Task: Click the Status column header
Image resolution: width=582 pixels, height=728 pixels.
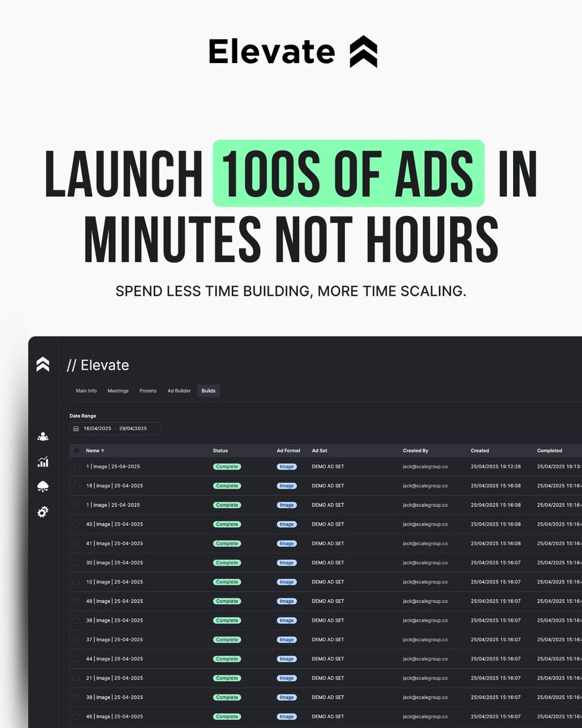Action: click(220, 451)
